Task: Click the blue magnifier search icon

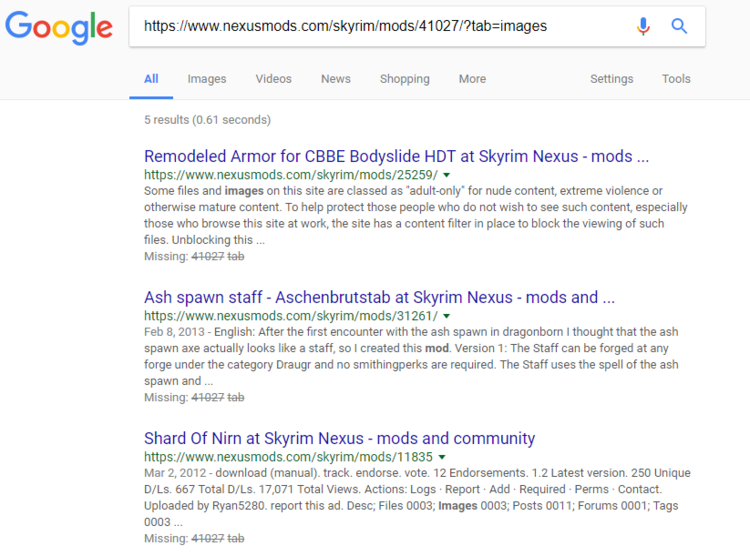Action: [679, 26]
